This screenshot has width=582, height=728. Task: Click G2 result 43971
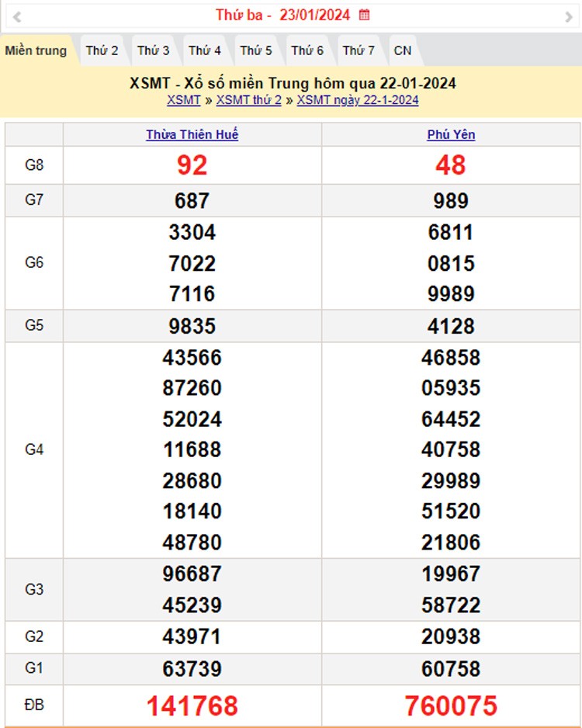pyautogui.click(x=192, y=636)
